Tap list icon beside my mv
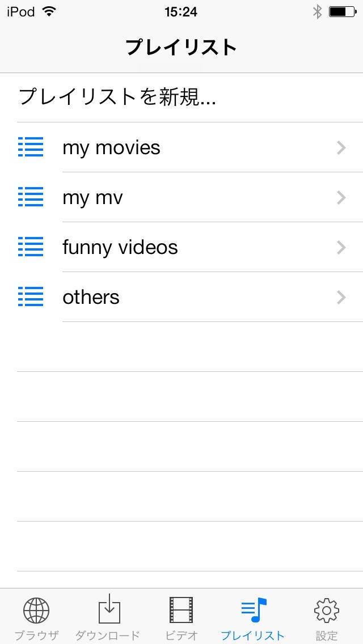363x644 pixels. [x=31, y=197]
